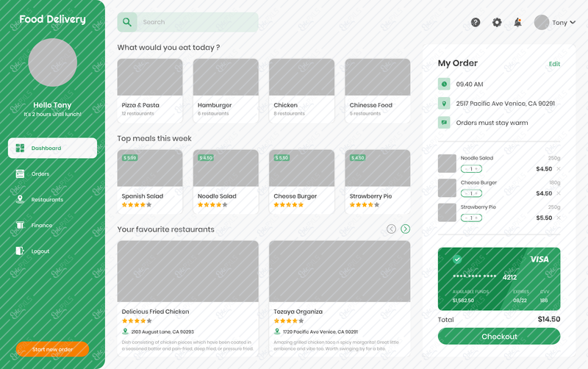
Task: Click the $5.99 price tag on Spanish Salad
Action: coord(130,158)
